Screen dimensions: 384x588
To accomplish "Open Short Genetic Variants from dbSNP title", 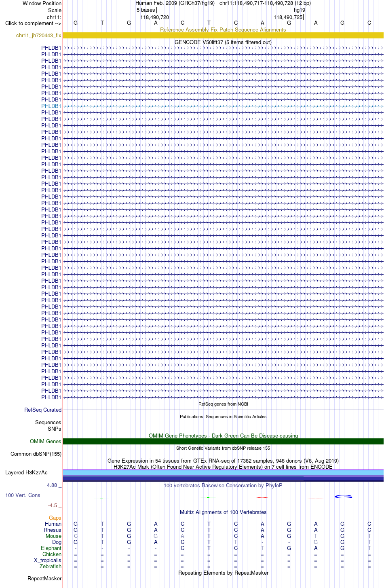I will 223,448.
